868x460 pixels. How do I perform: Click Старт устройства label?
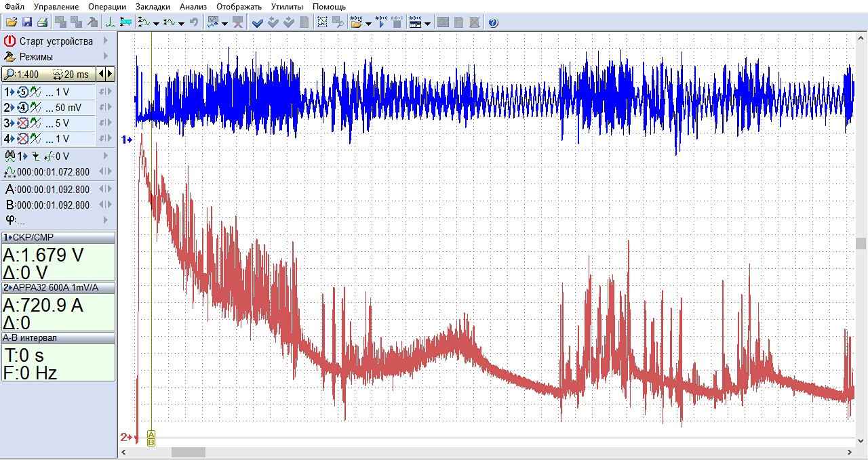pos(56,41)
